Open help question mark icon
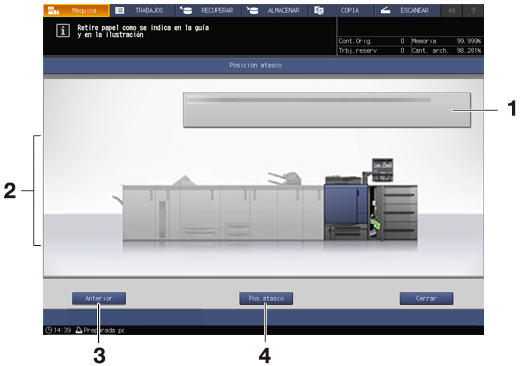This screenshot has height=366, width=520. click(473, 11)
